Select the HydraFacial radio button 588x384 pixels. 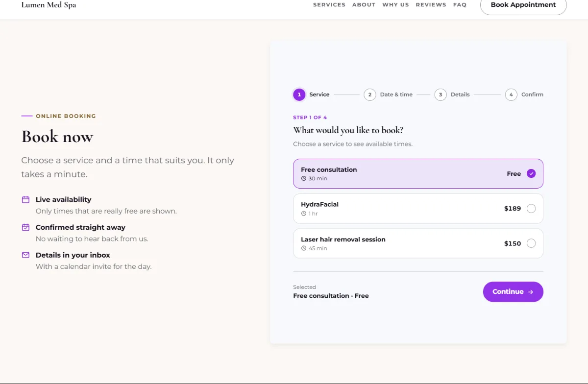pyautogui.click(x=531, y=209)
